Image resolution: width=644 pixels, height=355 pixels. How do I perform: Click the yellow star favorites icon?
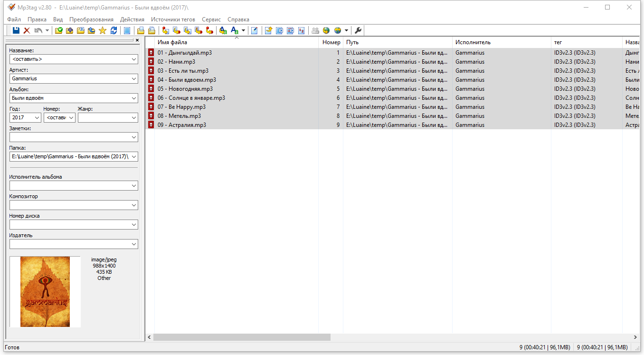[102, 30]
